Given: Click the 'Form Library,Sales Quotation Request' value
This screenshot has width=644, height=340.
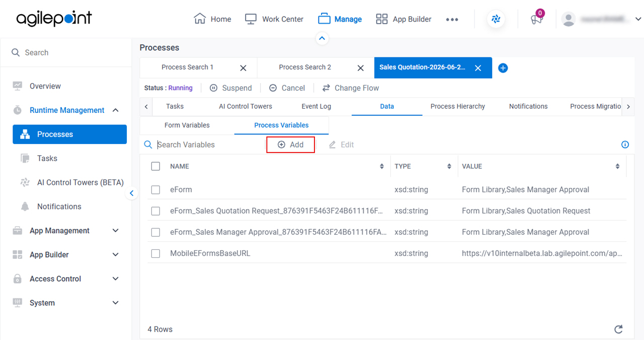Looking at the screenshot, I should (526, 211).
